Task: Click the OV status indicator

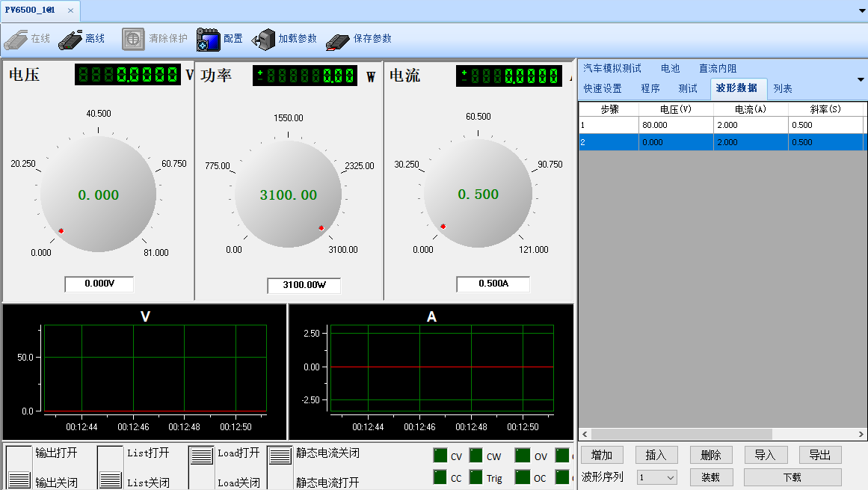Action: click(522, 456)
